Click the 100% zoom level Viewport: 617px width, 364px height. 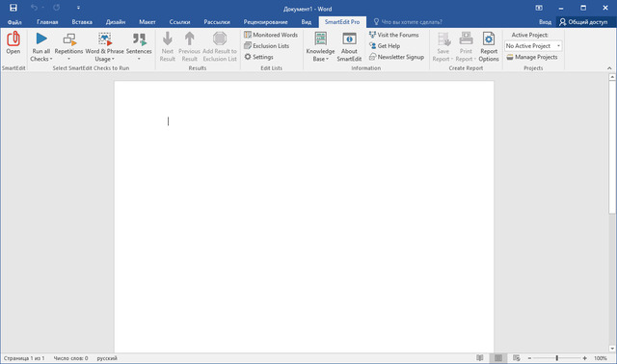click(601, 358)
